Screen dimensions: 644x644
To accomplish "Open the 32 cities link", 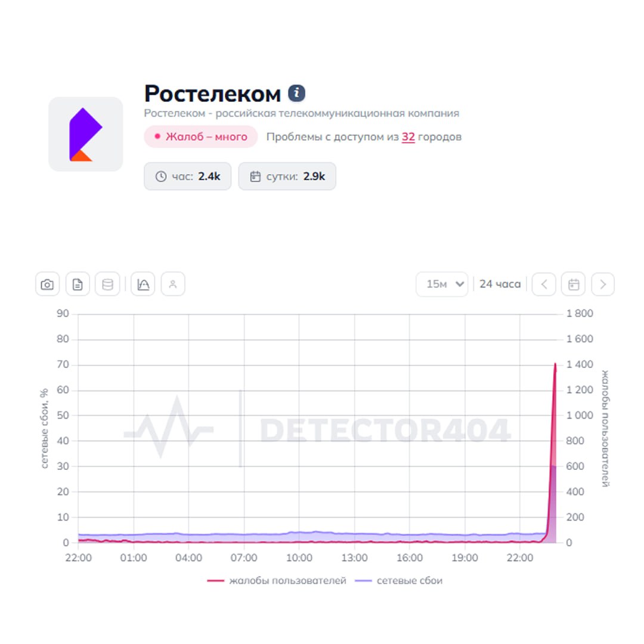I will point(408,137).
